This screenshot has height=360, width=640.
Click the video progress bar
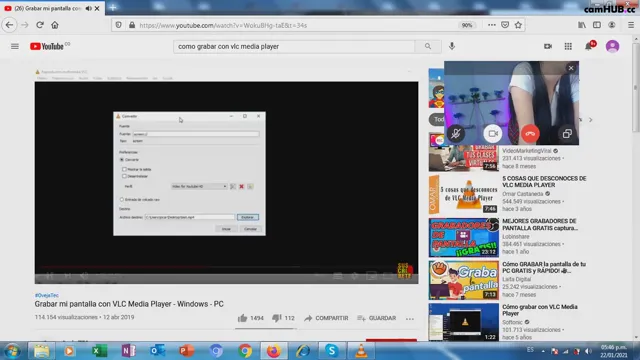[x=226, y=267]
